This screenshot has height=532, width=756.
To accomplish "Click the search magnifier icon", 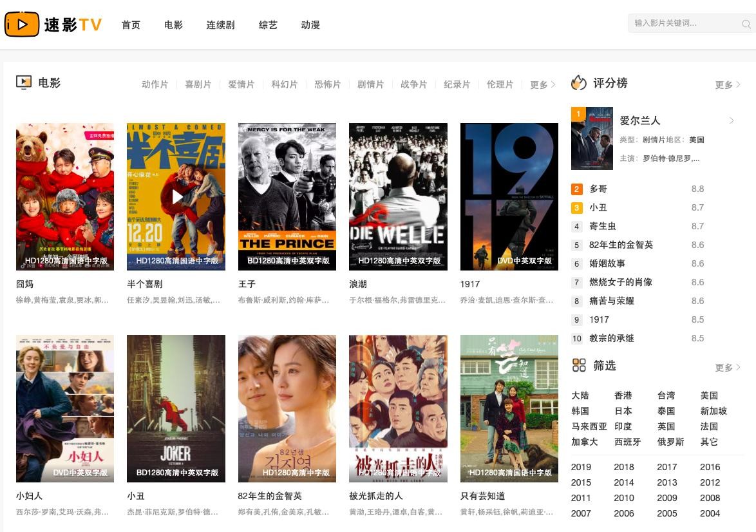I will coord(746,24).
